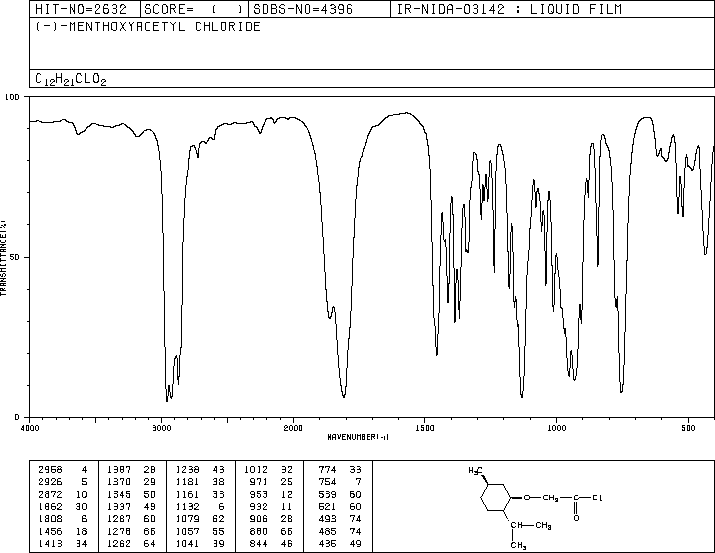Select the (-)-MENTHOXYACETYL CHLORIDE compound name

148,26
